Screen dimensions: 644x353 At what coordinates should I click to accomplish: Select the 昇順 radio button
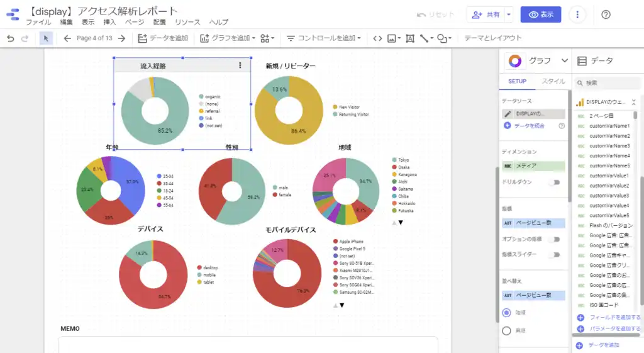click(x=506, y=330)
